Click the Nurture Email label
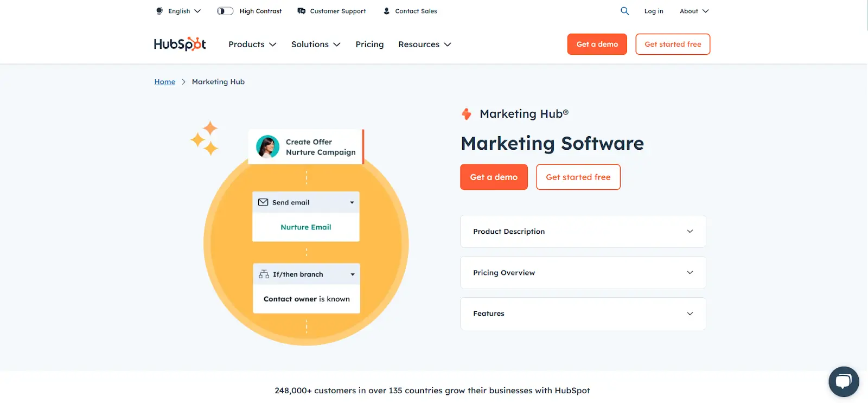The image size is (868, 403). pyautogui.click(x=306, y=227)
